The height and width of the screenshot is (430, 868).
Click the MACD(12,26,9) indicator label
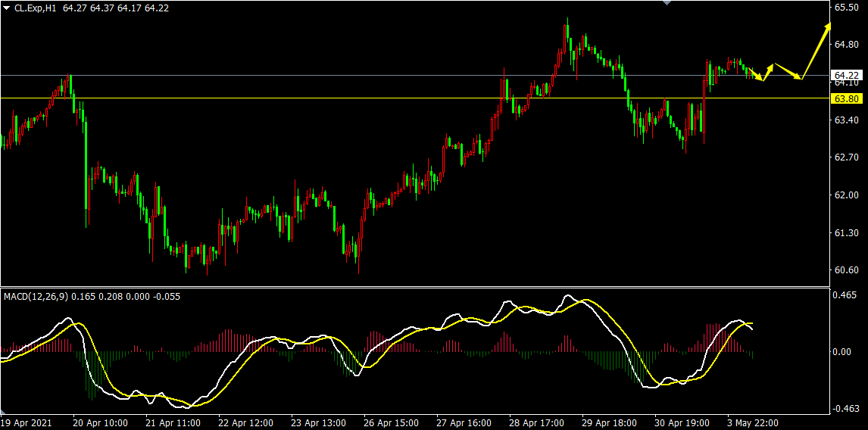36,297
